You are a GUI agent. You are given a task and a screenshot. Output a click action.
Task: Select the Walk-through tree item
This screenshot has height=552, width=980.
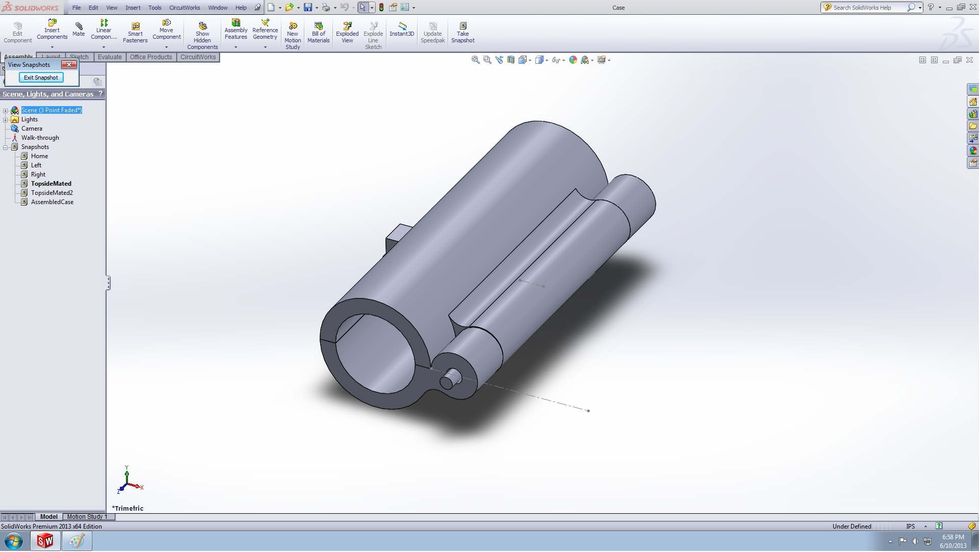click(40, 138)
